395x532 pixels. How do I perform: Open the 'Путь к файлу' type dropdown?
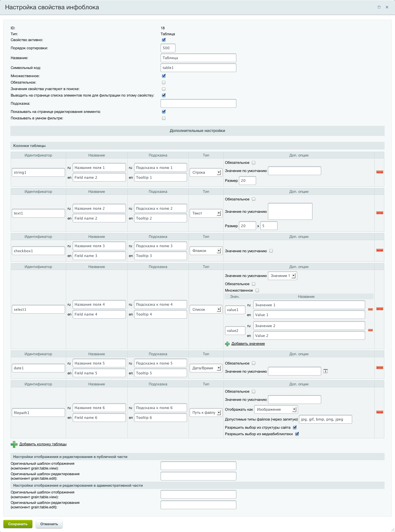coord(206,413)
